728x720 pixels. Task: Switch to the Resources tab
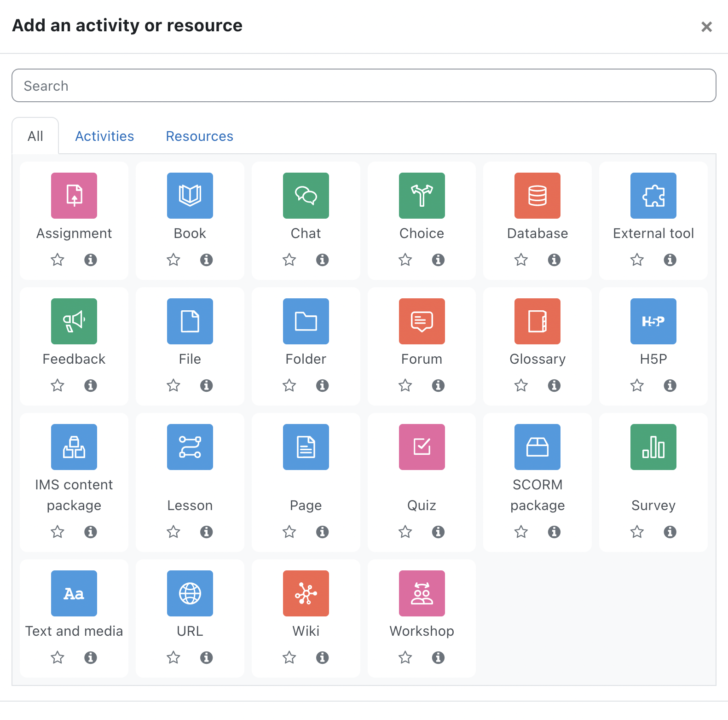tap(200, 136)
